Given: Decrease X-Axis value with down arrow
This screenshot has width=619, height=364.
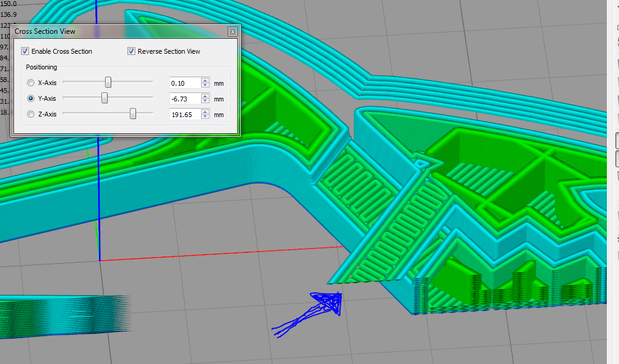Looking at the screenshot, I should pyautogui.click(x=205, y=85).
